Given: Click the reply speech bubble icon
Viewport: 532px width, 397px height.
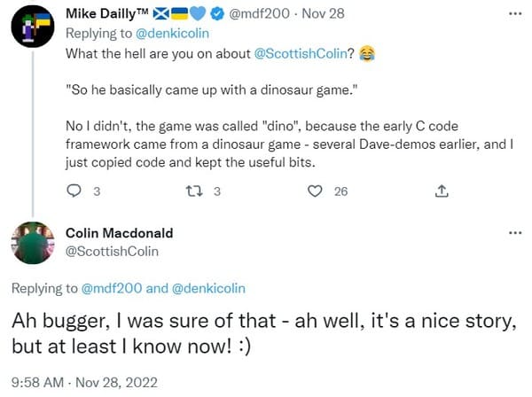Looking at the screenshot, I should tap(74, 191).
